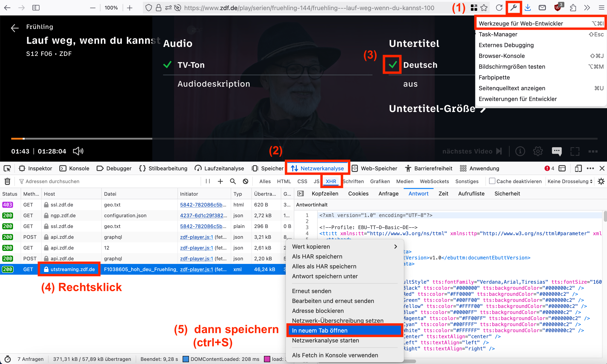Open the Keine Drosselung throttling dropdown
This screenshot has width=607, height=364.
[x=570, y=181]
